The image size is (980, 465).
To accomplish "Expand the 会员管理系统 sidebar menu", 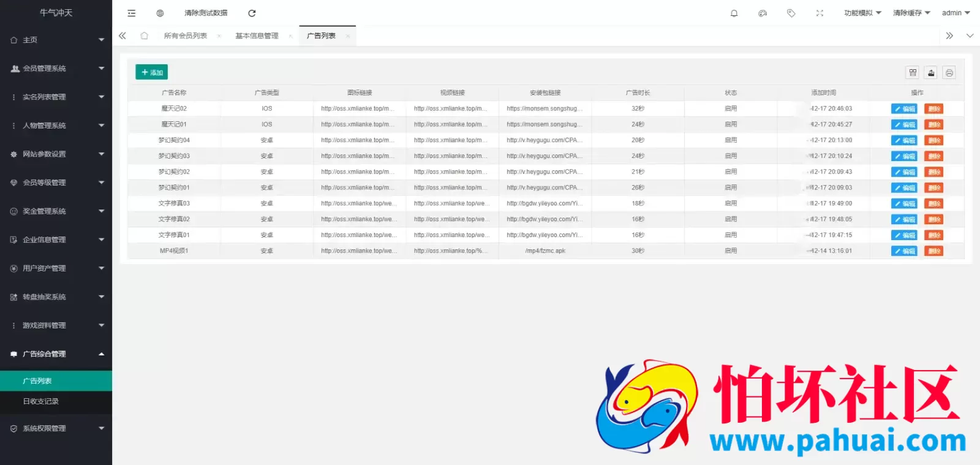I will tap(56, 69).
